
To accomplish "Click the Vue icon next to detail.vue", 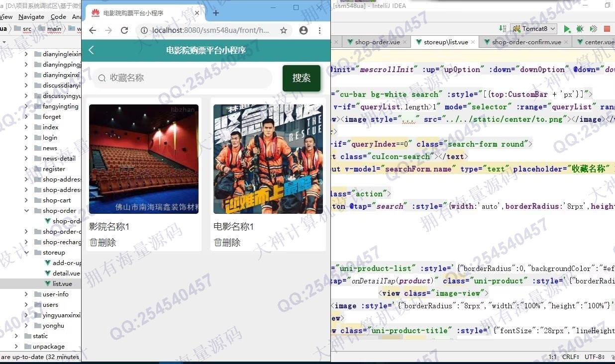I will tap(48, 273).
